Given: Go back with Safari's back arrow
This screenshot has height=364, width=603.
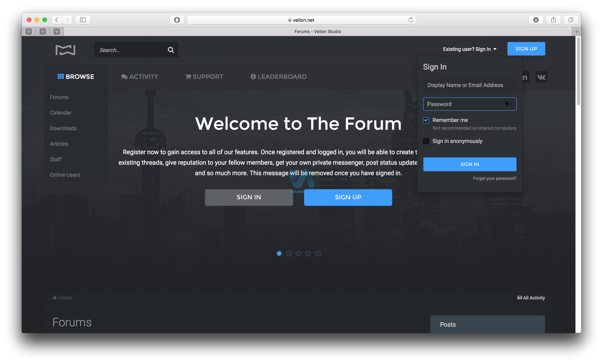Looking at the screenshot, I should tap(57, 20).
